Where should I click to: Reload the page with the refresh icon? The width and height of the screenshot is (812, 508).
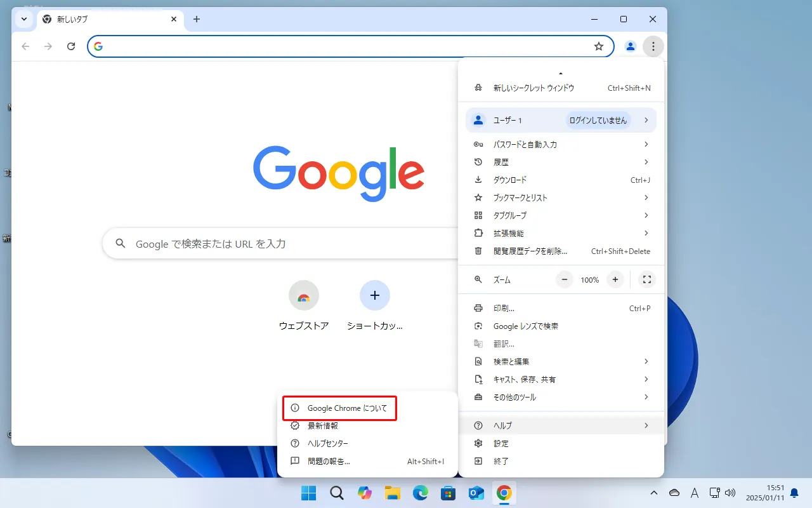point(71,46)
